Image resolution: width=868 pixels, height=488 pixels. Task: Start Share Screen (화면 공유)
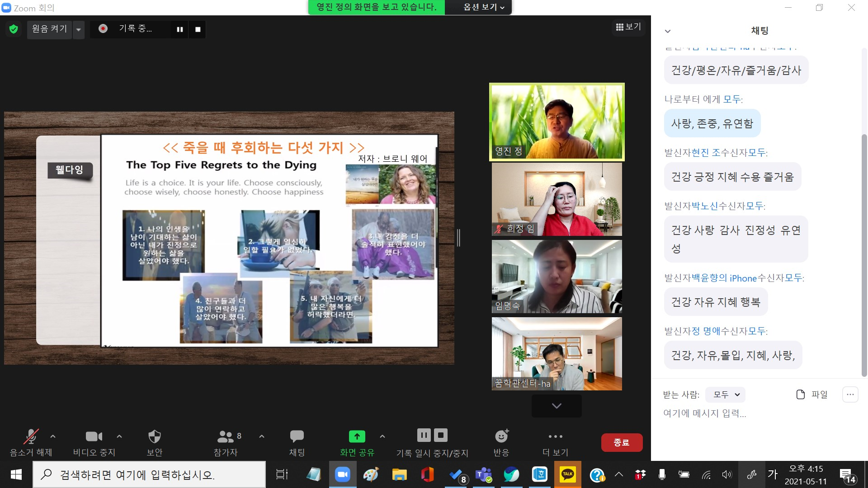(357, 443)
